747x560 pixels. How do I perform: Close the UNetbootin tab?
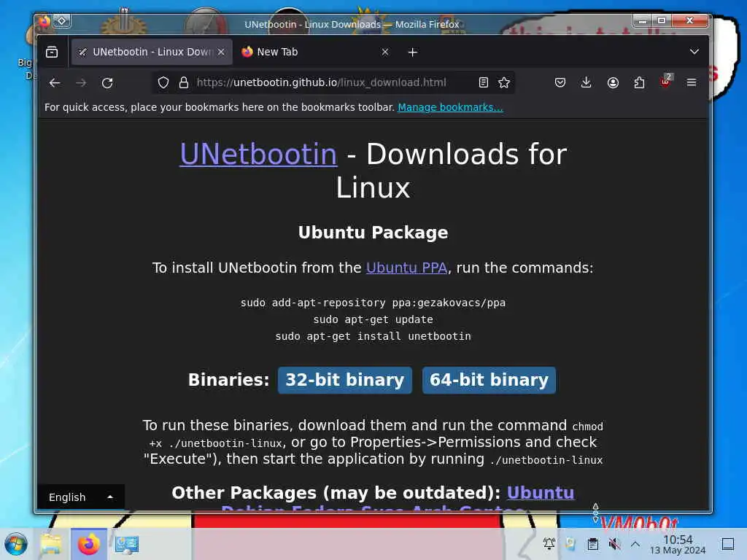(221, 52)
